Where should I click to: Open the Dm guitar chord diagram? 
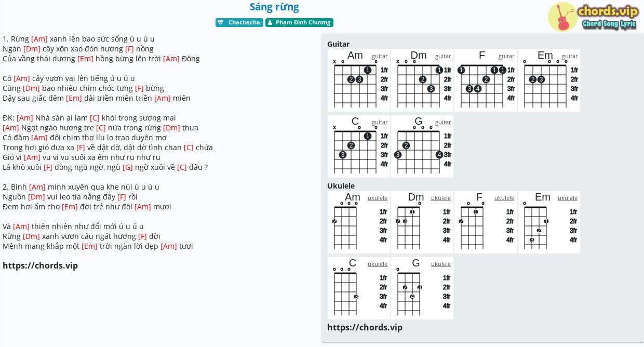click(x=422, y=81)
